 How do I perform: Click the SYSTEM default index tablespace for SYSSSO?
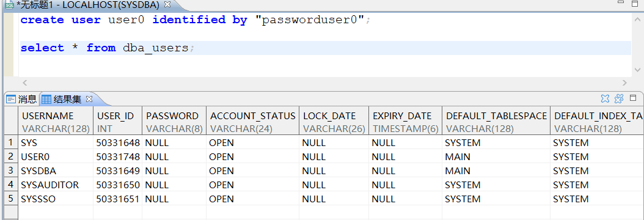(597, 199)
